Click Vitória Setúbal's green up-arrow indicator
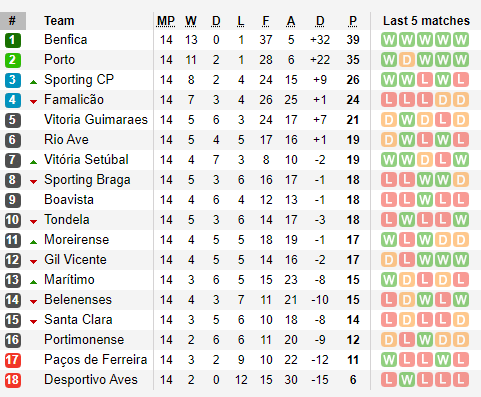 pyautogui.click(x=33, y=162)
